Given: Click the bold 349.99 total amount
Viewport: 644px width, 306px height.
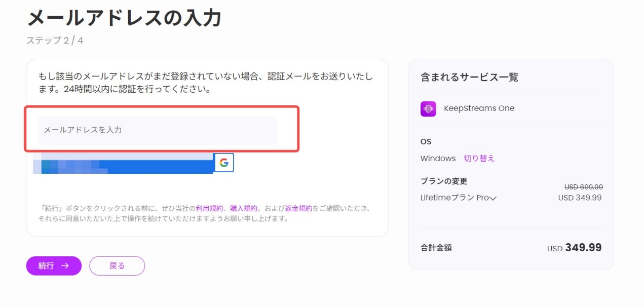Looking at the screenshot, I should [x=583, y=248].
